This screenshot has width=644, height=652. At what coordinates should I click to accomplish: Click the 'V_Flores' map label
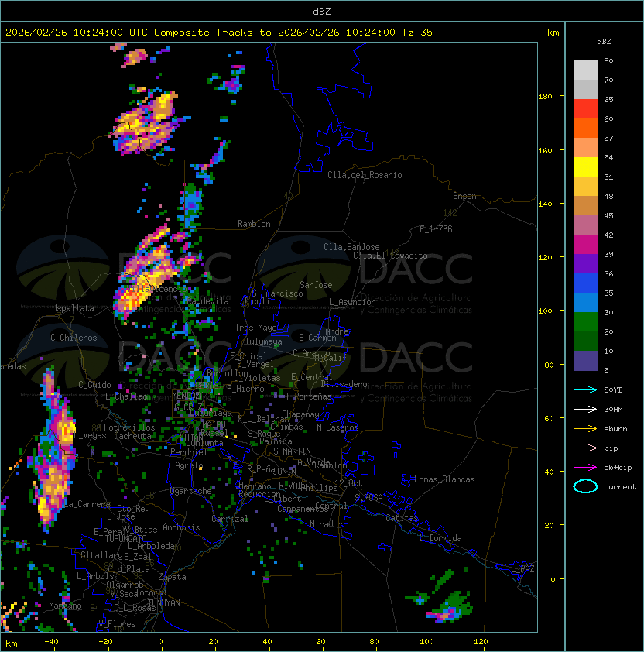(117, 624)
